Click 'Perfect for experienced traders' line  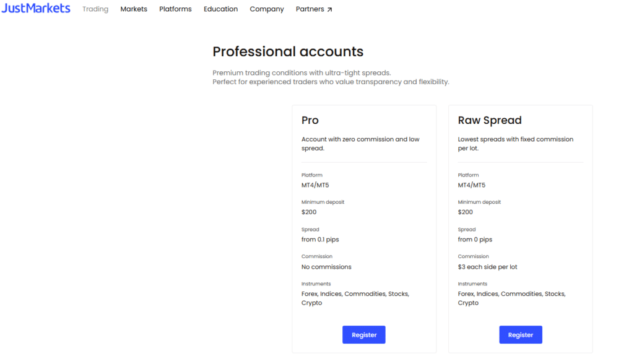331,82
